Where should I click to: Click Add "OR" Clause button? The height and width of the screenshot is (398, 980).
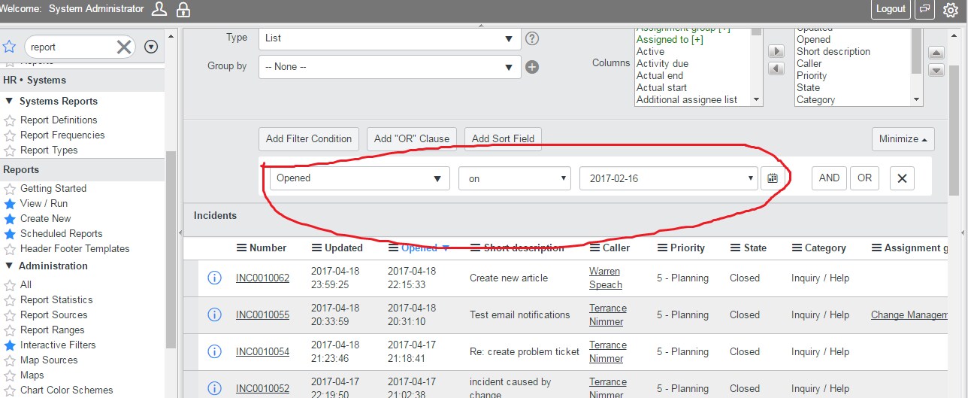tap(412, 139)
